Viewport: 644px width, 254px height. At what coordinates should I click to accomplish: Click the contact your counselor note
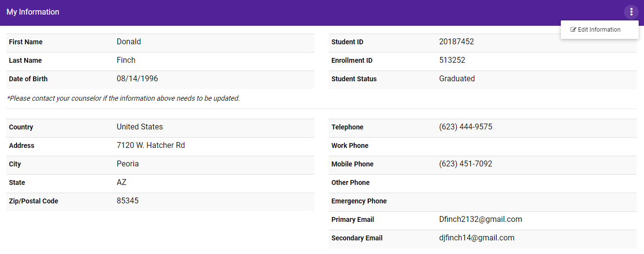coord(124,98)
